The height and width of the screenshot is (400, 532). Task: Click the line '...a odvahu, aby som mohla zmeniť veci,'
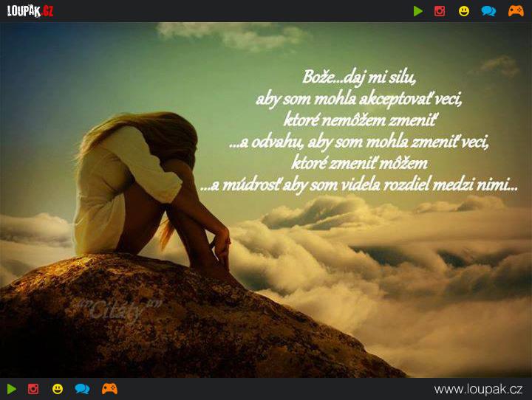[x=359, y=142]
